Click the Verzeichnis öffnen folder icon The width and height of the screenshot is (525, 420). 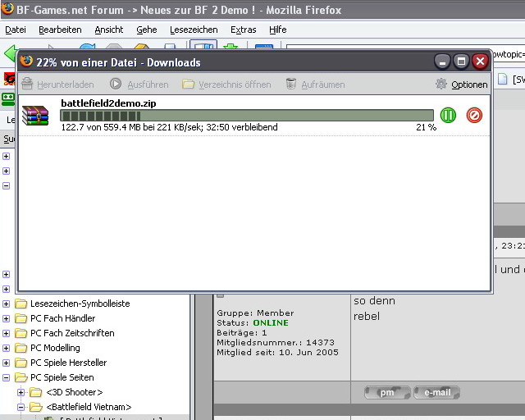point(188,84)
